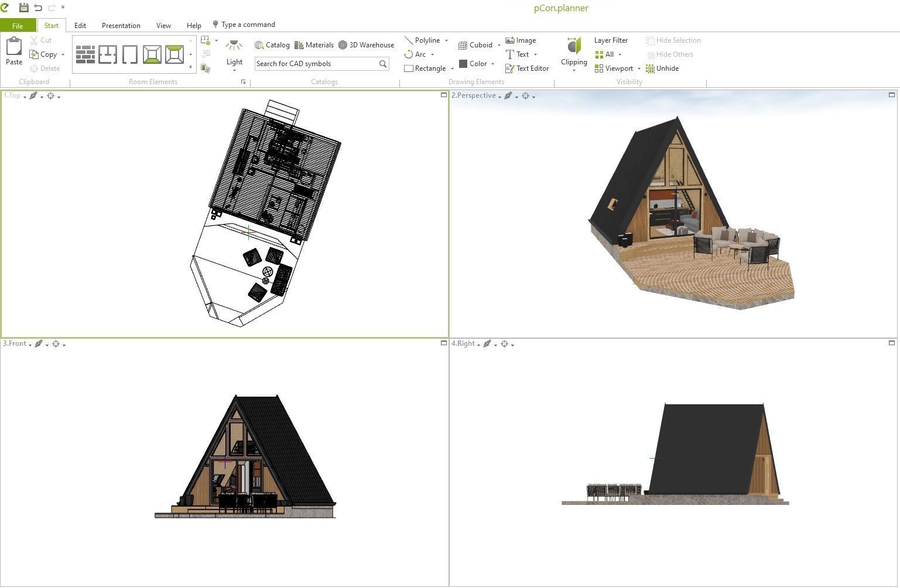Open the Text Editor
Viewport: 900px width, 588px height.
[527, 68]
